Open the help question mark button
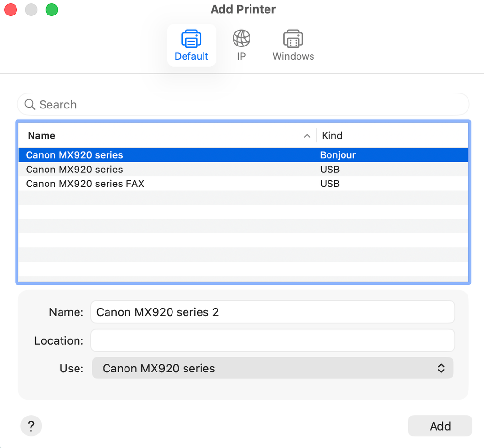484x448 pixels. [x=31, y=426]
